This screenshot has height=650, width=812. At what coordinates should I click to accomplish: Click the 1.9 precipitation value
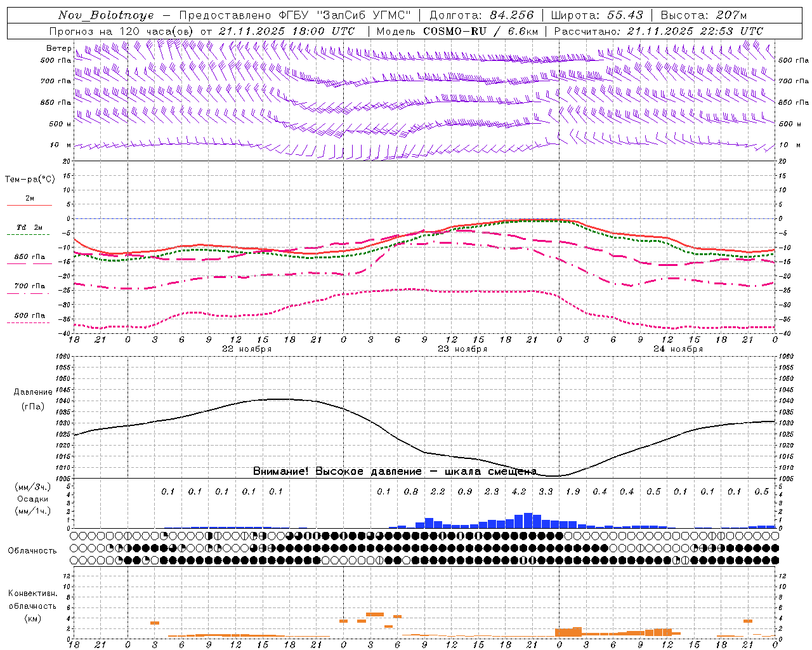[x=573, y=491]
